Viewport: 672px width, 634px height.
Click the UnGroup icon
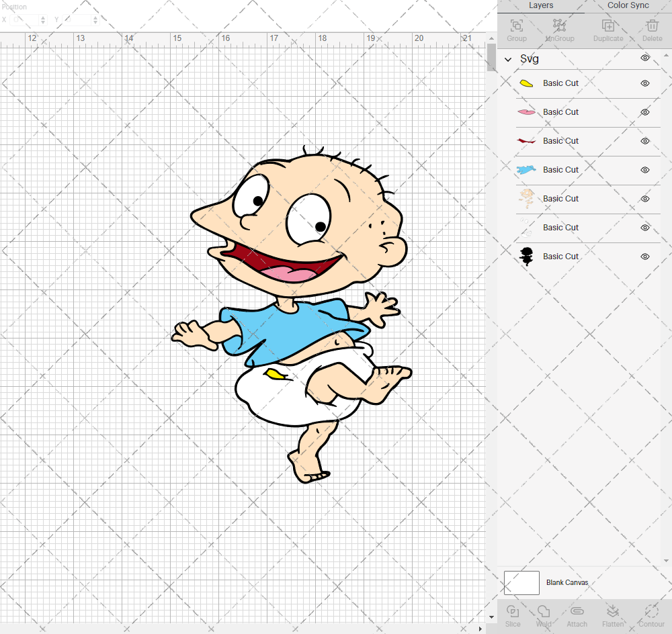tap(559, 26)
